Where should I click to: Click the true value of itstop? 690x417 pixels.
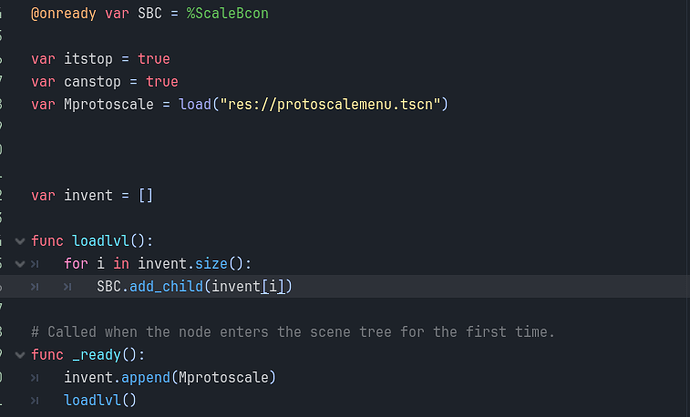click(x=154, y=59)
